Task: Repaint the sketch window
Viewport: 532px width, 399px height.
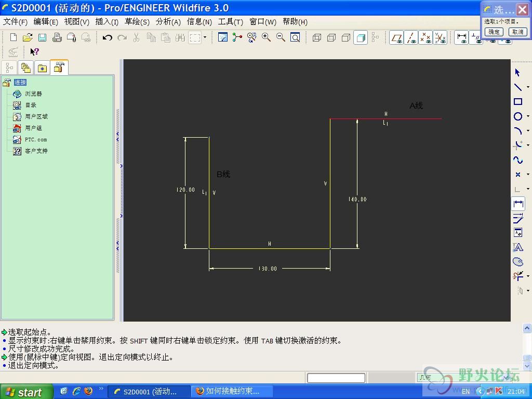Action: coord(222,37)
